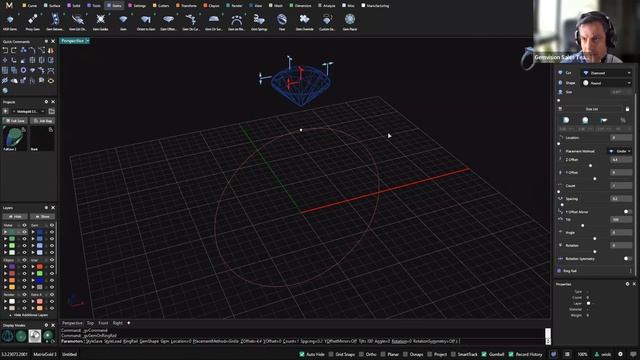Image resolution: width=640 pixels, height=360 pixels.
Task: Open the Shape dropdown showing Round
Action: (607, 83)
